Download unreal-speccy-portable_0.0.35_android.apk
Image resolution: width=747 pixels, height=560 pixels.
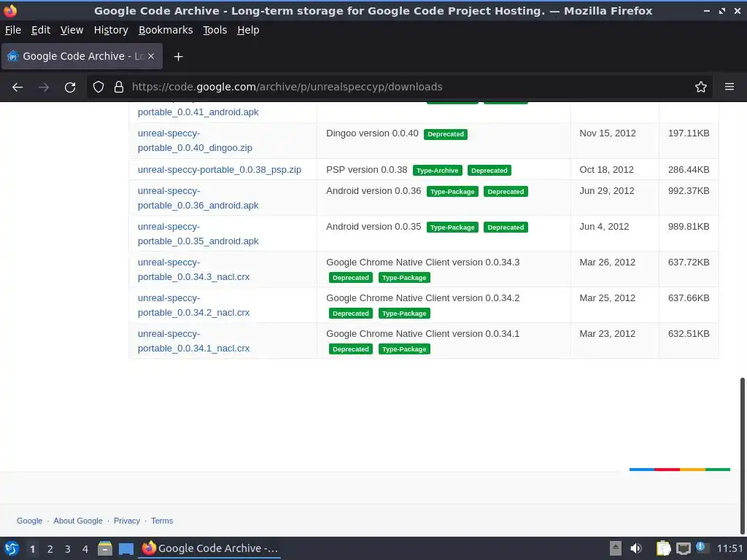pyautogui.click(x=198, y=234)
